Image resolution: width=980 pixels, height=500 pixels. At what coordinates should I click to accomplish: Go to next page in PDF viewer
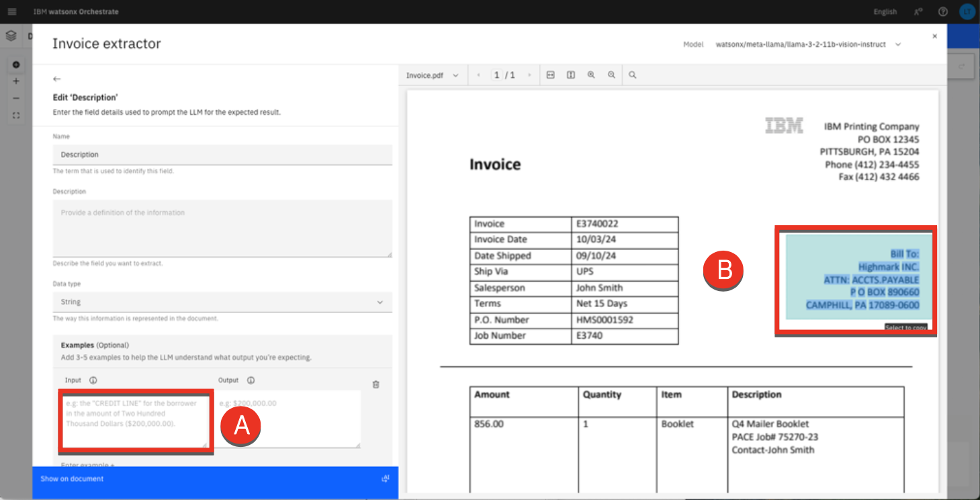click(529, 75)
